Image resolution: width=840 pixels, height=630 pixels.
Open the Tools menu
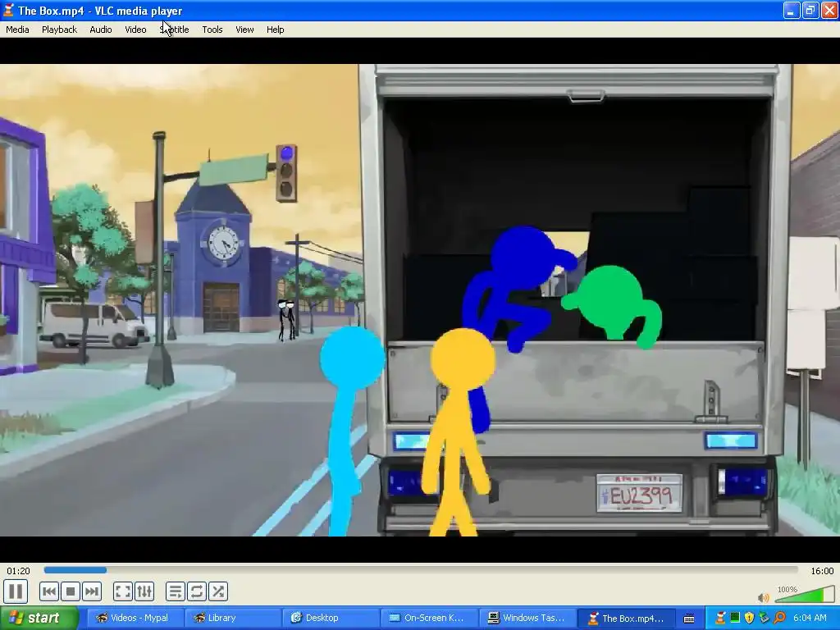coord(212,30)
